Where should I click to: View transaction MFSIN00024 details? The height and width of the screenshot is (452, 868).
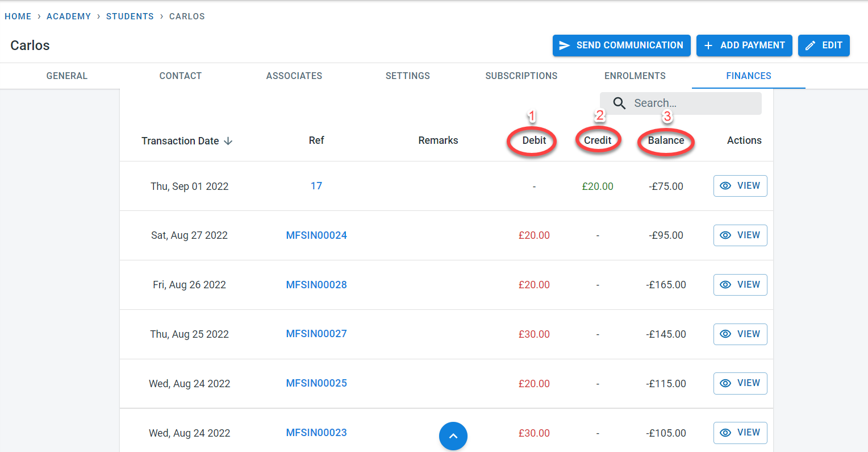click(x=740, y=235)
